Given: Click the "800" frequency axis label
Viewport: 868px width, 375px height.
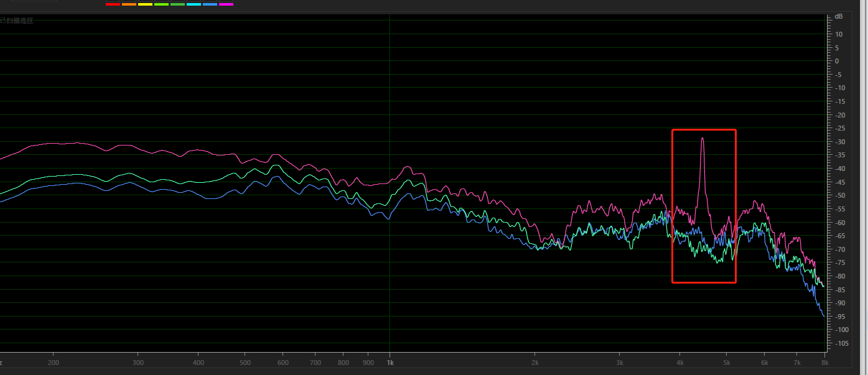Looking at the screenshot, I should click(343, 363).
